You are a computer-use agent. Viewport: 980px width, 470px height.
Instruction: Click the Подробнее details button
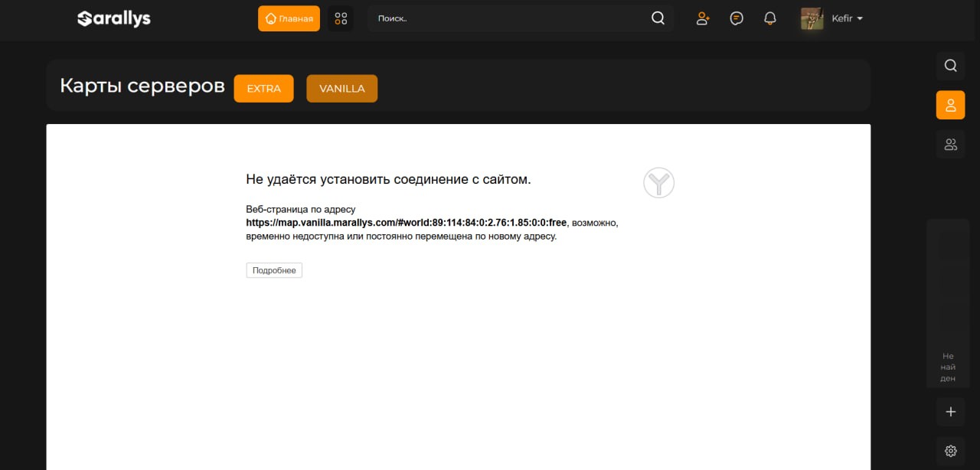(274, 270)
